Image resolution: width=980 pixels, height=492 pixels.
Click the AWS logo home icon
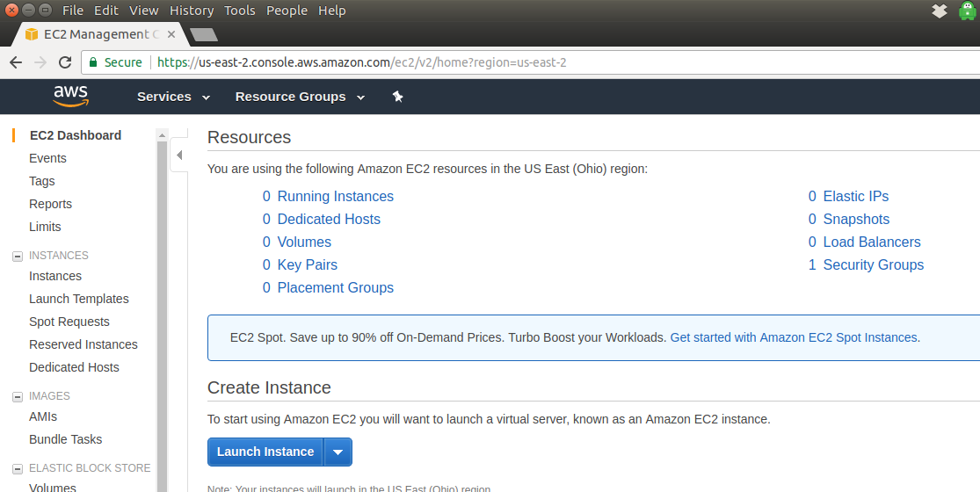click(70, 96)
